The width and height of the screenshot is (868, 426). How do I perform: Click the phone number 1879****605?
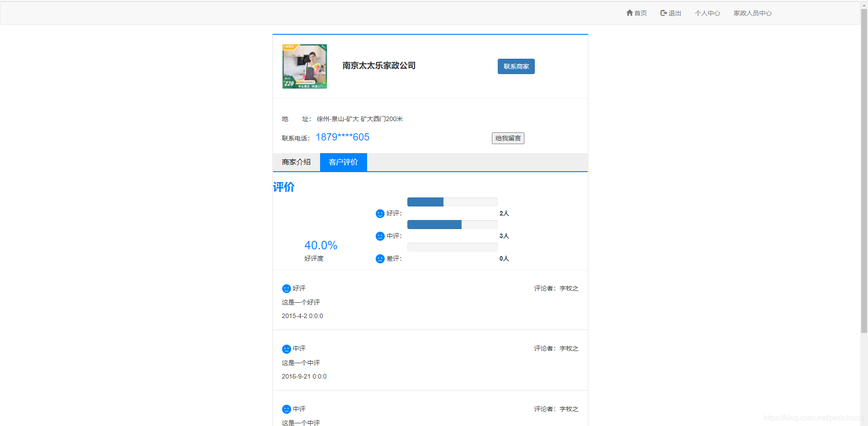coord(342,137)
